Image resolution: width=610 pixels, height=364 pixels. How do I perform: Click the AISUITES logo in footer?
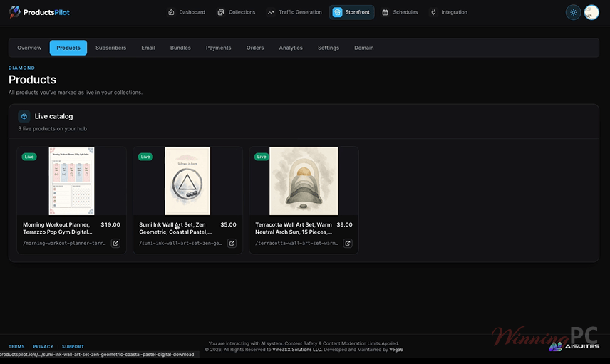tap(574, 346)
